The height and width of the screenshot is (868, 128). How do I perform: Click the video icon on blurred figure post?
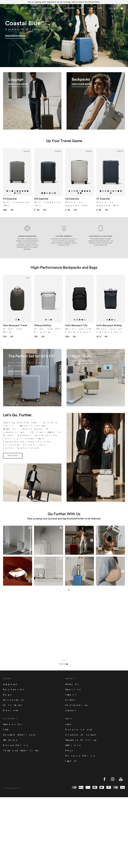coord(61,528)
